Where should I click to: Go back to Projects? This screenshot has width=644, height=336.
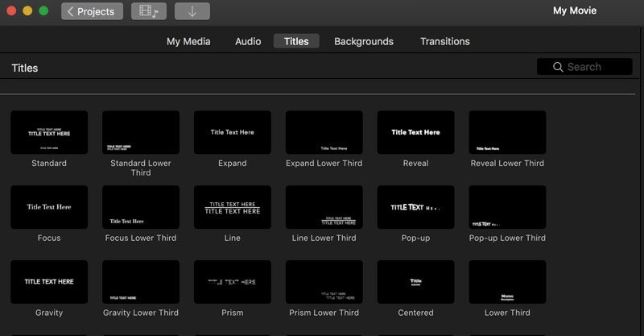92,11
